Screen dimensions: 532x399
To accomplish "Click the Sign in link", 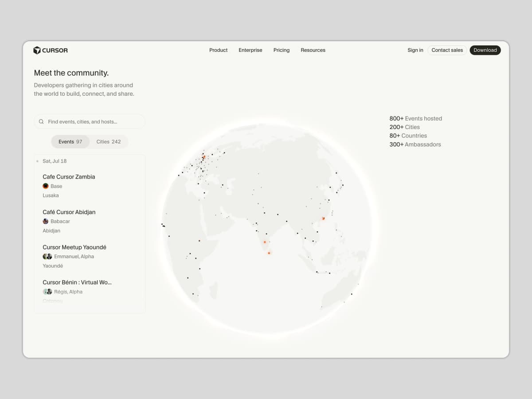I will [415, 50].
